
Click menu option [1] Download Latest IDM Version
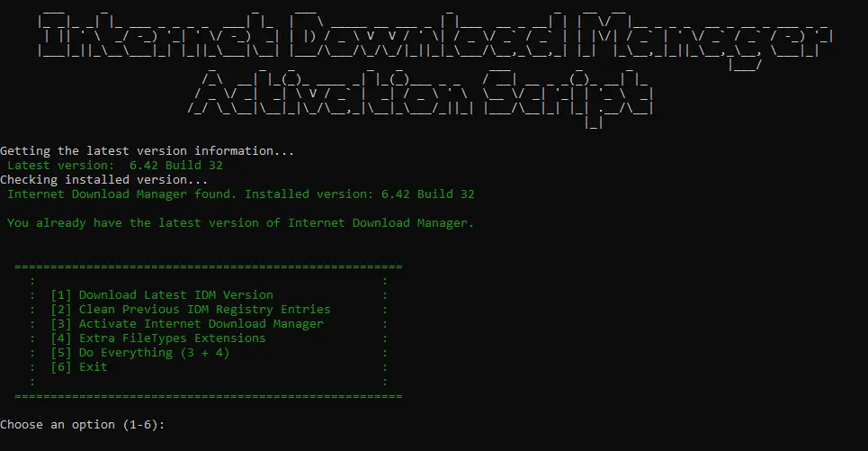pos(162,295)
